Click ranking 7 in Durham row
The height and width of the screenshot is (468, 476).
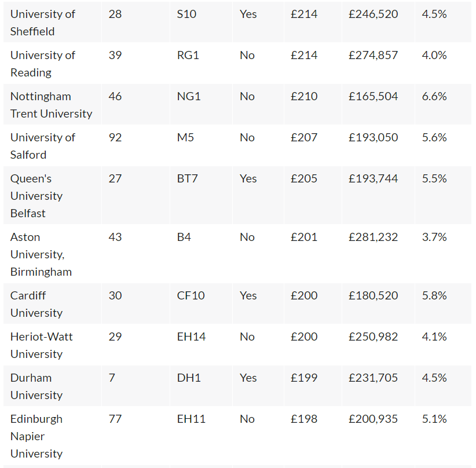click(x=112, y=378)
